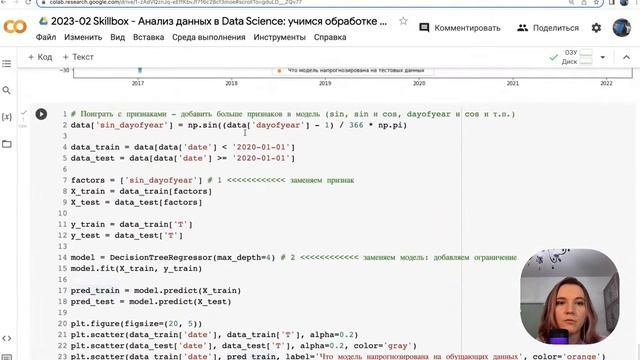Open the Справка menu

click(330, 37)
